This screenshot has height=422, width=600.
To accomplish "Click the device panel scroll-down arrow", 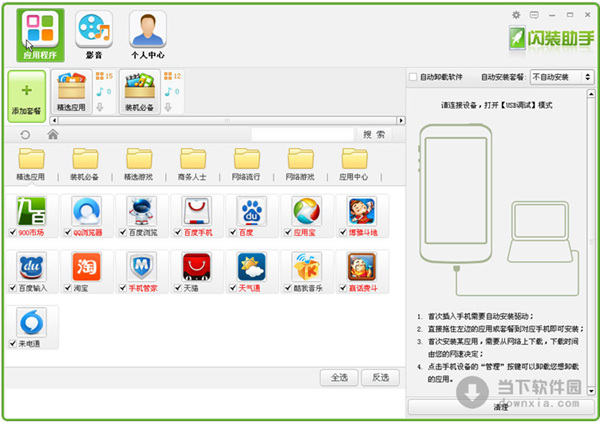I will 591,391.
